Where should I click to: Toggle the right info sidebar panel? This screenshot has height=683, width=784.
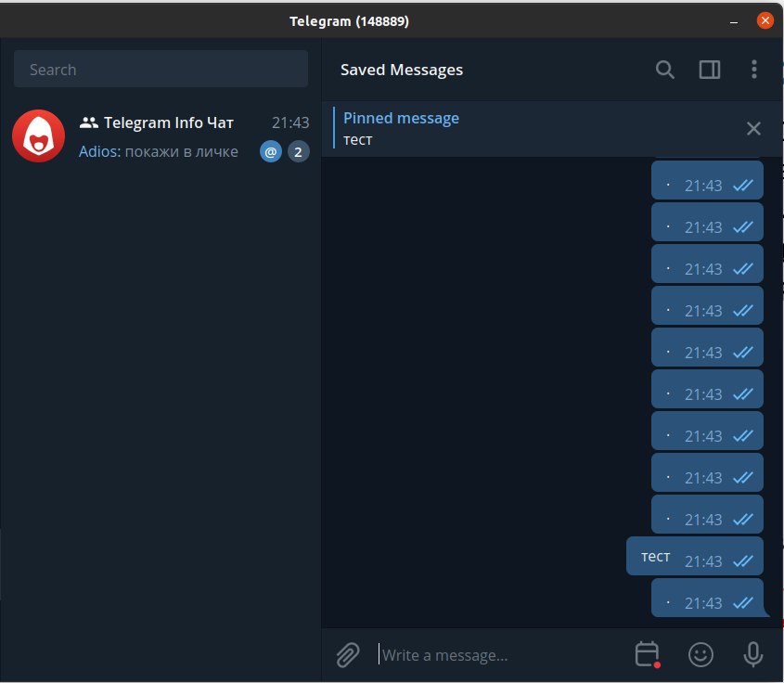tap(709, 70)
